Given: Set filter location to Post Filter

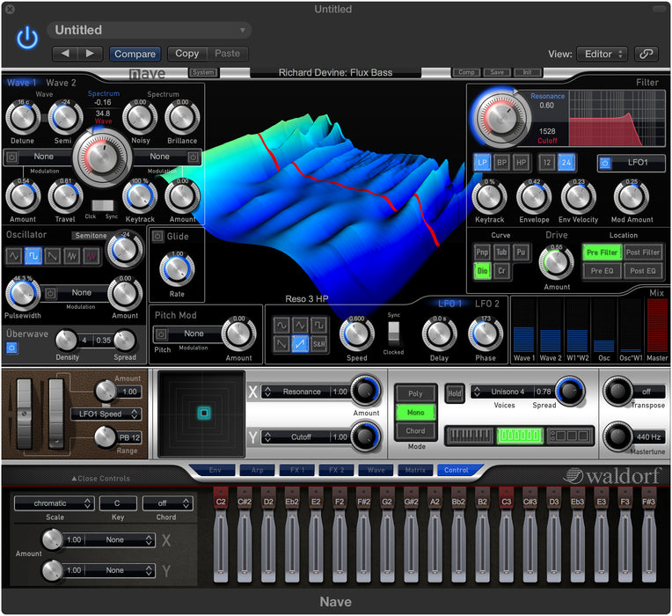Looking at the screenshot, I should 644,253.
